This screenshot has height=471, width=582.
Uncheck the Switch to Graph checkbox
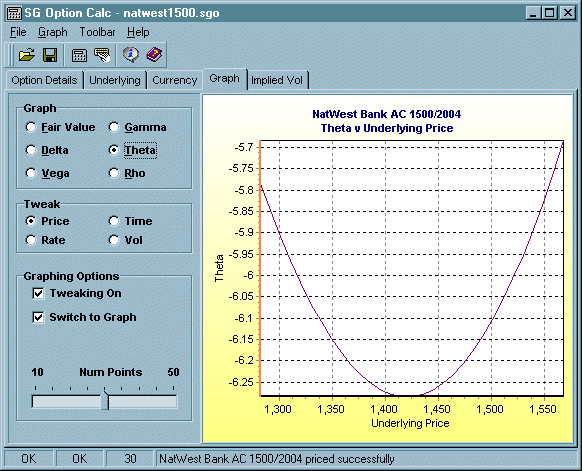tap(38, 317)
